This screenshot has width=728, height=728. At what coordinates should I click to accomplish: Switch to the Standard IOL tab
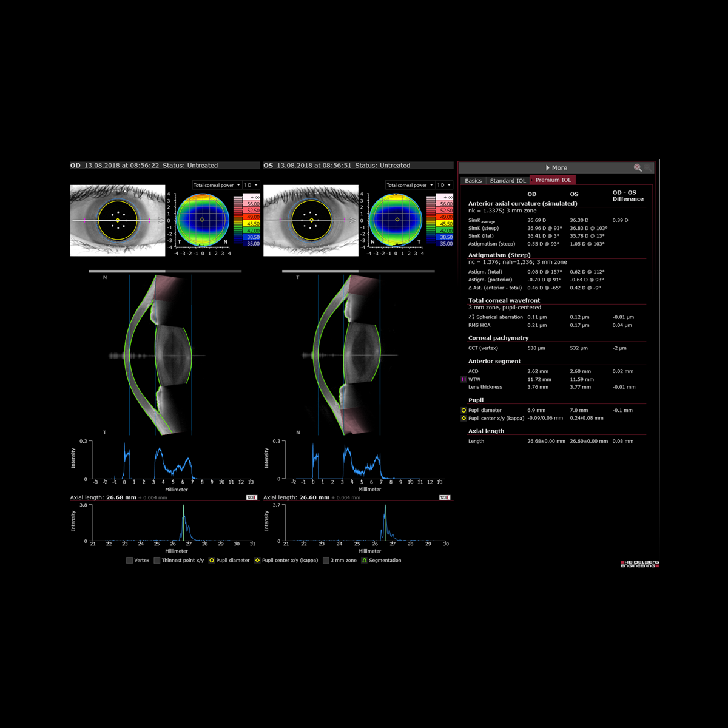pos(507,180)
